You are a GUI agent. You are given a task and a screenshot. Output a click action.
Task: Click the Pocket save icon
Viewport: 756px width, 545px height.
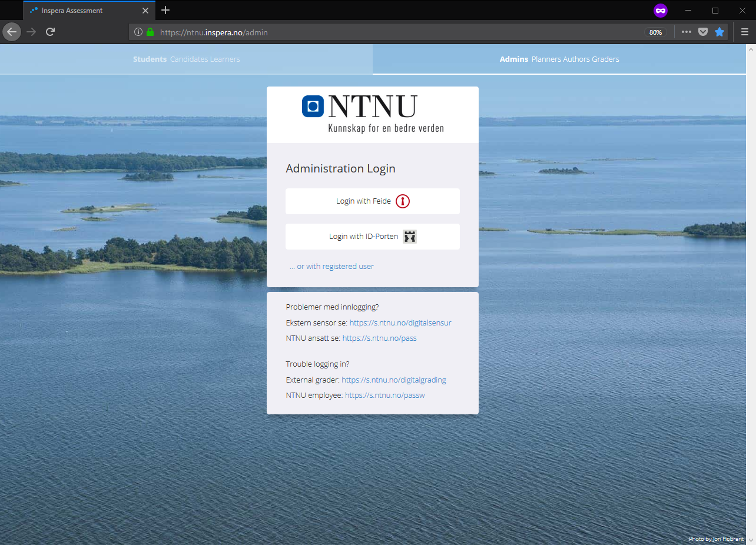(x=703, y=32)
